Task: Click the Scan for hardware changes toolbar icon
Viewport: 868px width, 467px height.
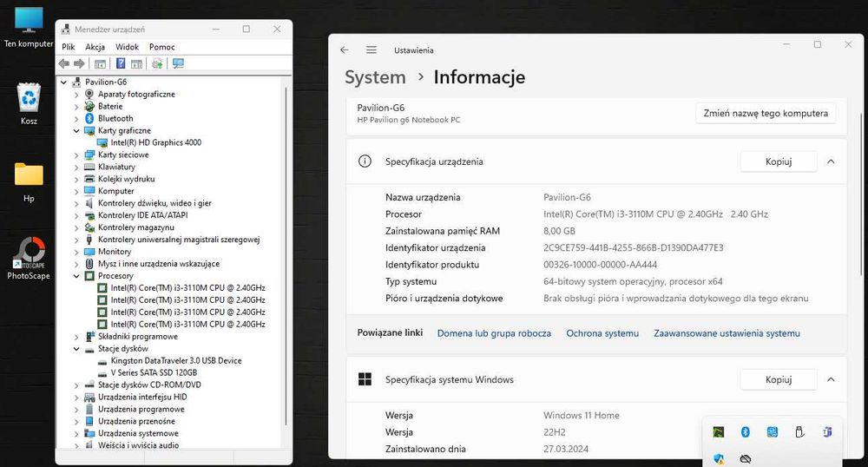Action: pos(178,63)
